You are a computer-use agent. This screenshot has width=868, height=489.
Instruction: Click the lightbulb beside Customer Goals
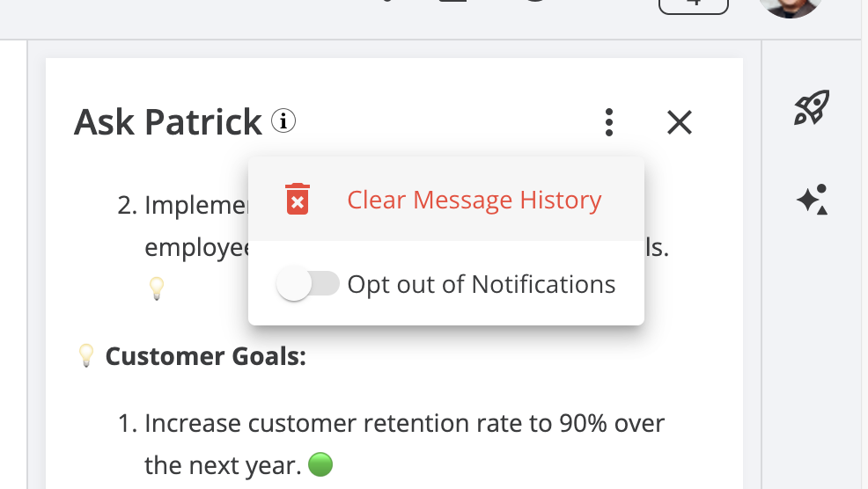(86, 355)
